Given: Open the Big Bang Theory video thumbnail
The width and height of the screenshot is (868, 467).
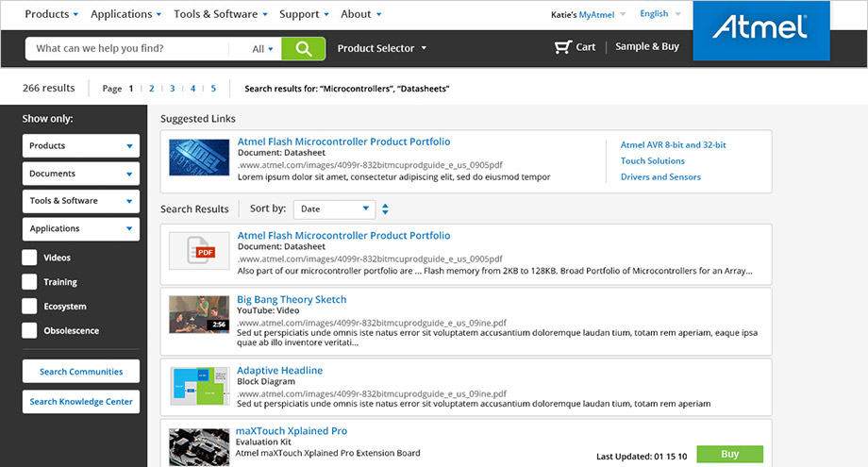Looking at the screenshot, I should point(199,314).
